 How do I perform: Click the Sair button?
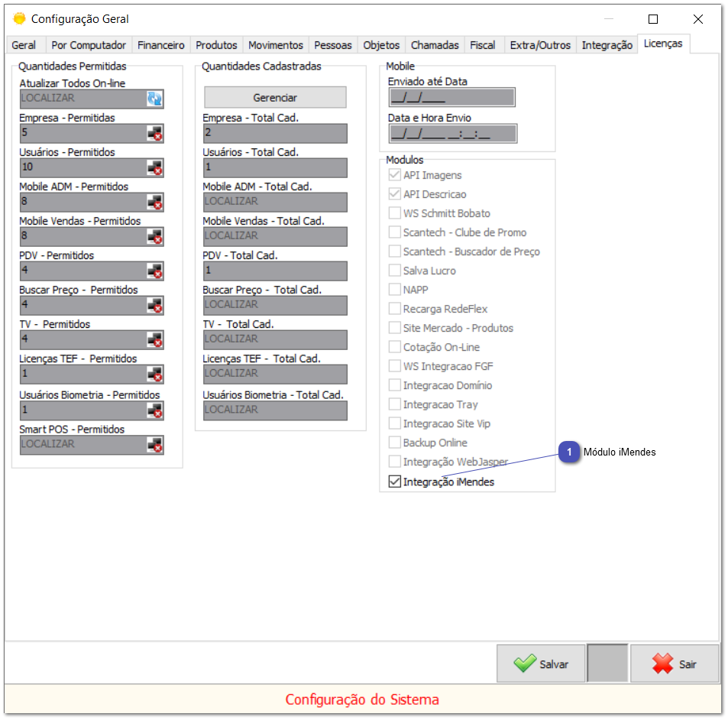coord(675,663)
